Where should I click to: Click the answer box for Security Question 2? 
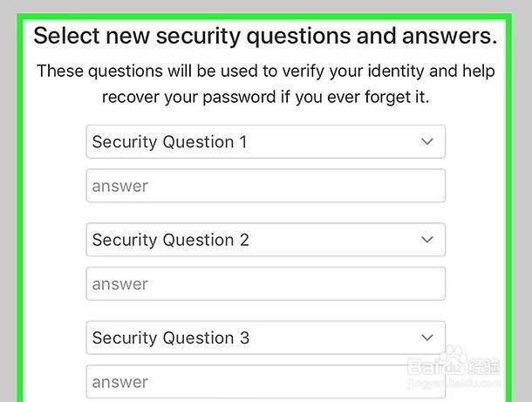click(265, 284)
